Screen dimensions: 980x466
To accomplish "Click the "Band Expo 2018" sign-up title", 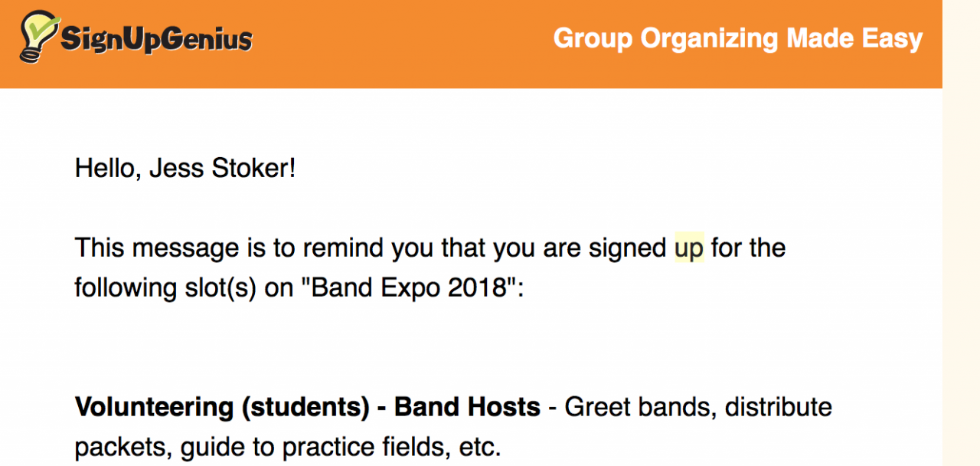I will pyautogui.click(x=403, y=288).
